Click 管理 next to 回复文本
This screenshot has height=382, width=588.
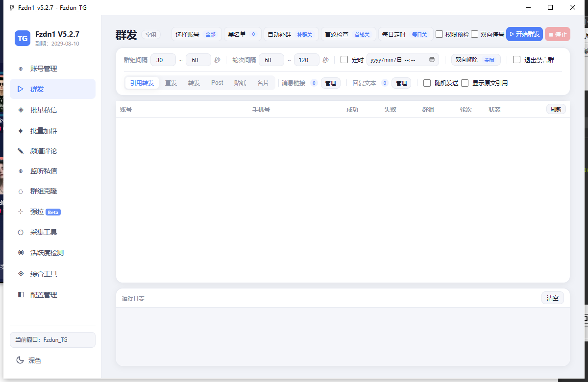point(401,83)
